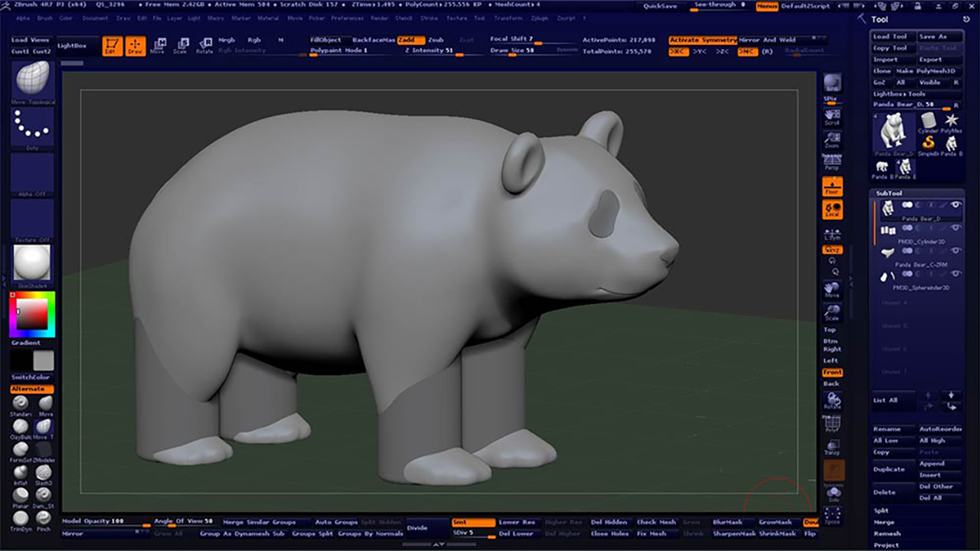The height and width of the screenshot is (551, 980).
Task: Pick the ClayBuildup brush
Action: 21,426
